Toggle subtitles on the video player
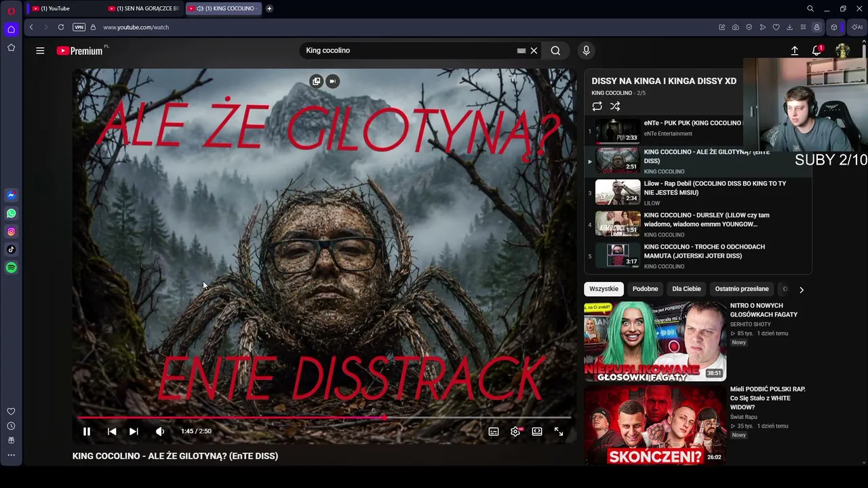The image size is (868, 488). (494, 432)
